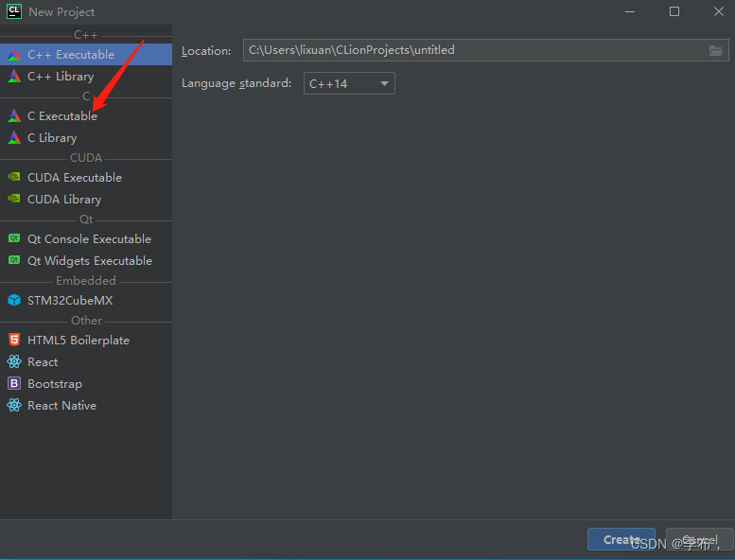Click the React atom icon
735x560 pixels.
tap(14, 361)
